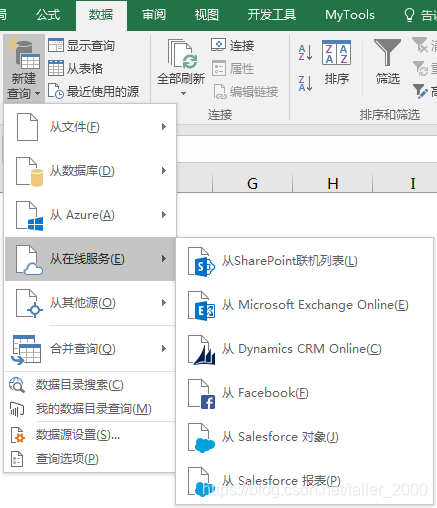
Task: Expand the 合并查询(Q) submenu arrow
Action: [164, 349]
